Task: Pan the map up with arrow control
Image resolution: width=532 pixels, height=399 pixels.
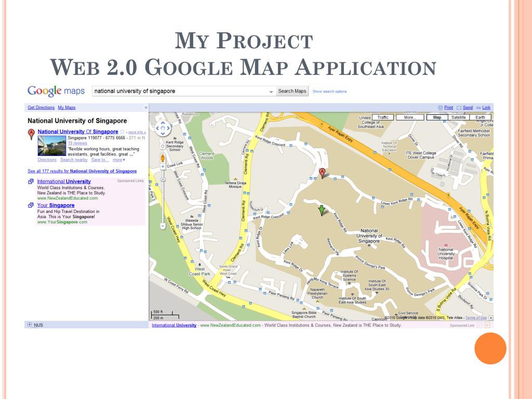Action: coord(163,123)
